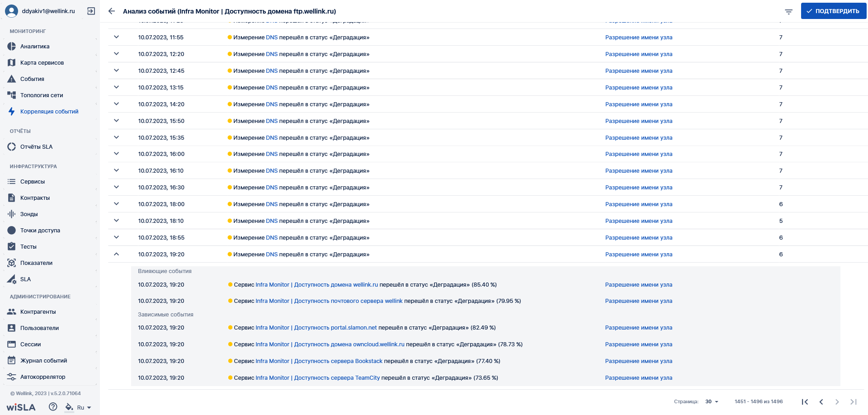Click the 10.07.2023, 16:00 timestamp cell
Viewport: 868px width, 415px height.
click(x=161, y=154)
